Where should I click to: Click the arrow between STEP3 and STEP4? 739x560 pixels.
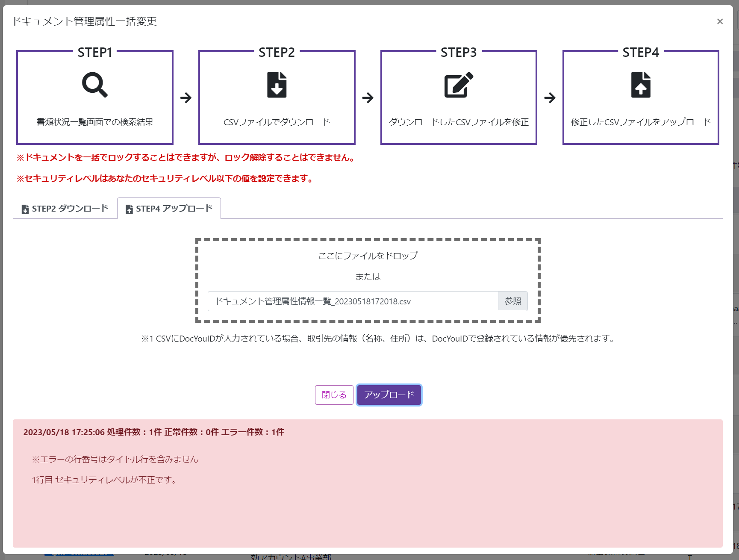coord(550,98)
